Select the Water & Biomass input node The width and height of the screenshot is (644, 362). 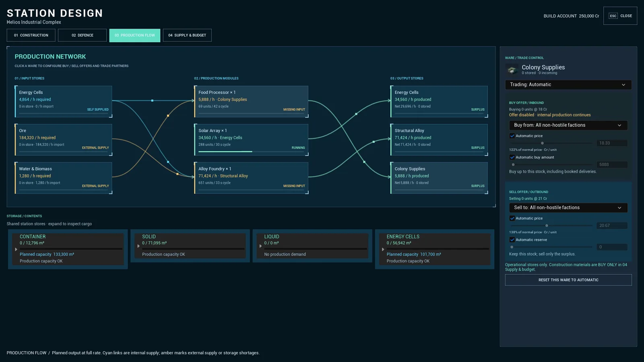click(x=64, y=178)
